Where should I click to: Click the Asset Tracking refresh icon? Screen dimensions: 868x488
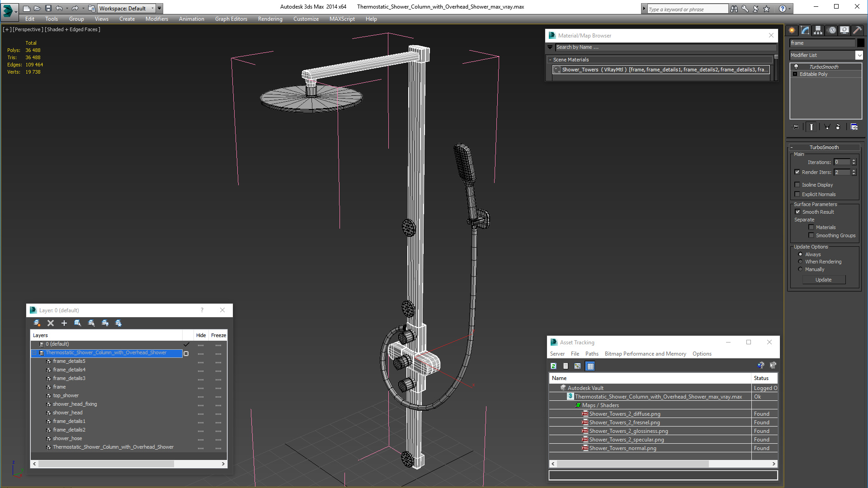pos(553,366)
